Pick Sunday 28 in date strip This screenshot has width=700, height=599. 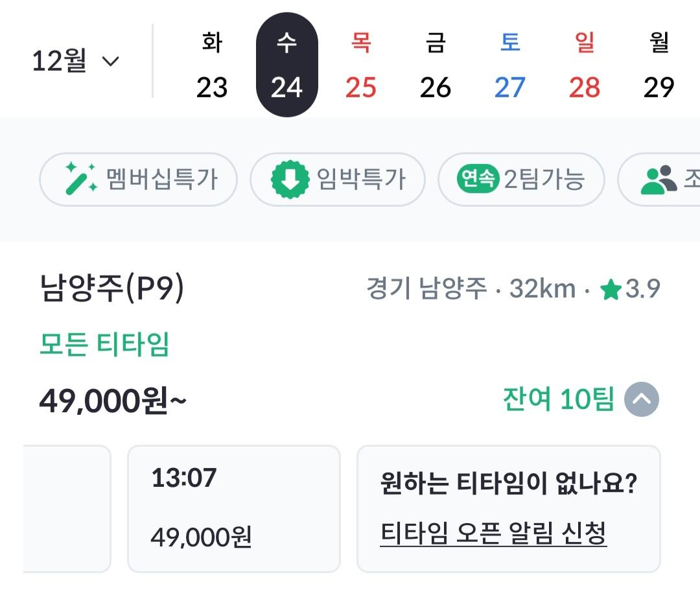pos(585,65)
